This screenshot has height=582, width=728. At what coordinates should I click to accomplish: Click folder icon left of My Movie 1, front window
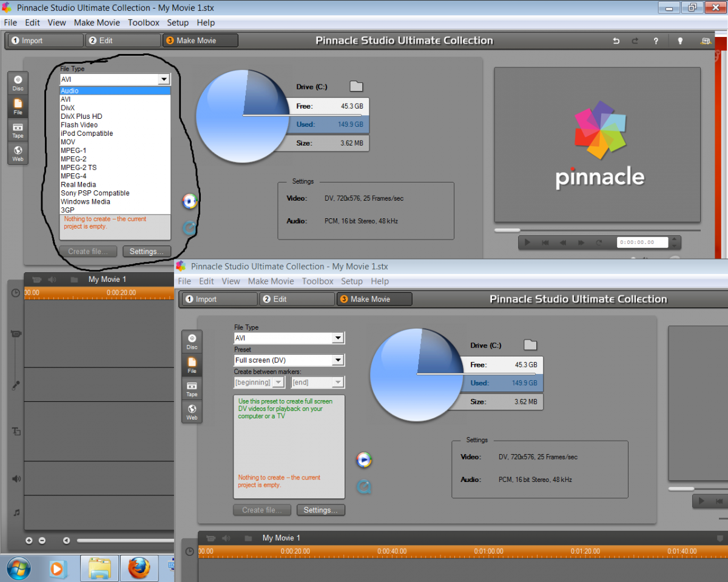click(248, 538)
